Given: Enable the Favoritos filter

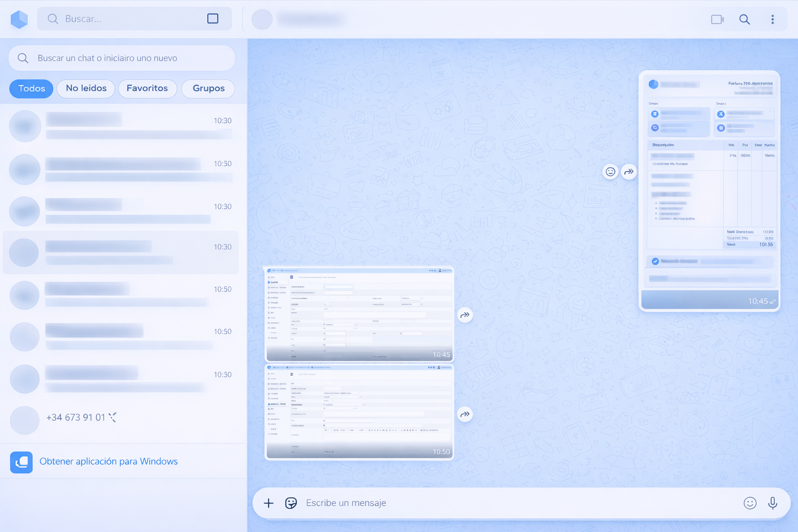Looking at the screenshot, I should point(148,88).
